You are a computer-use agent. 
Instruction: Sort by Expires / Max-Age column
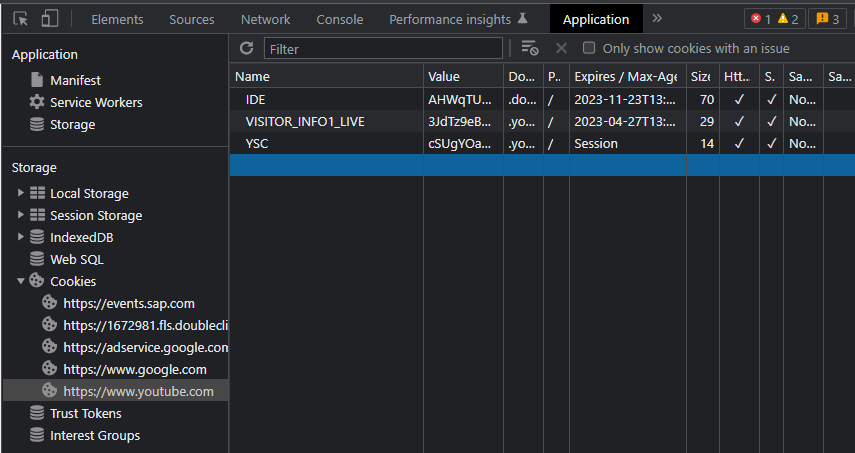point(627,76)
